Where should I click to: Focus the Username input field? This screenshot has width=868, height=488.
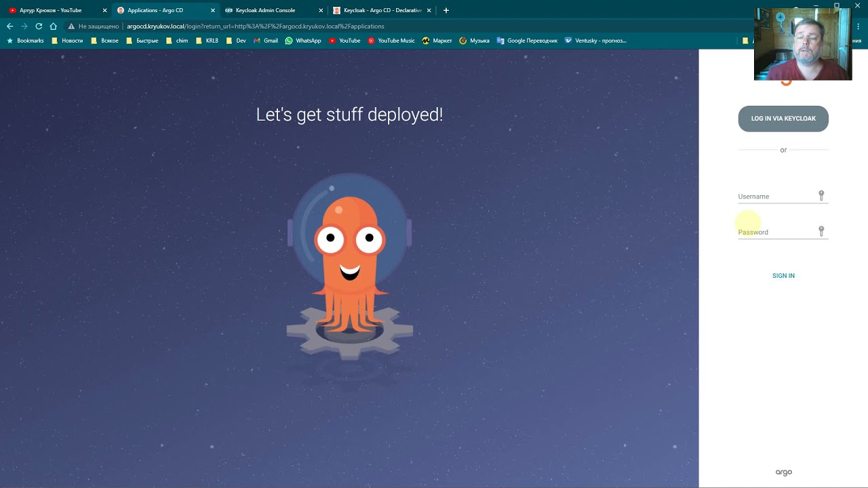click(783, 196)
